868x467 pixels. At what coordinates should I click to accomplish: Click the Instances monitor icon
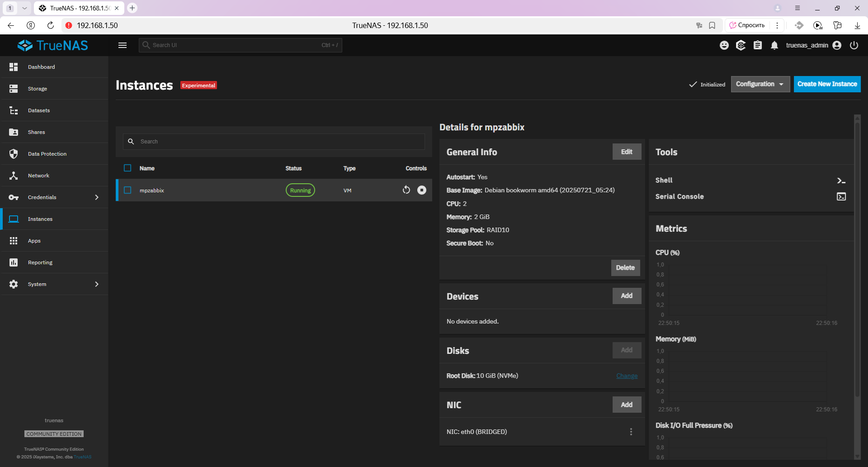click(x=14, y=219)
